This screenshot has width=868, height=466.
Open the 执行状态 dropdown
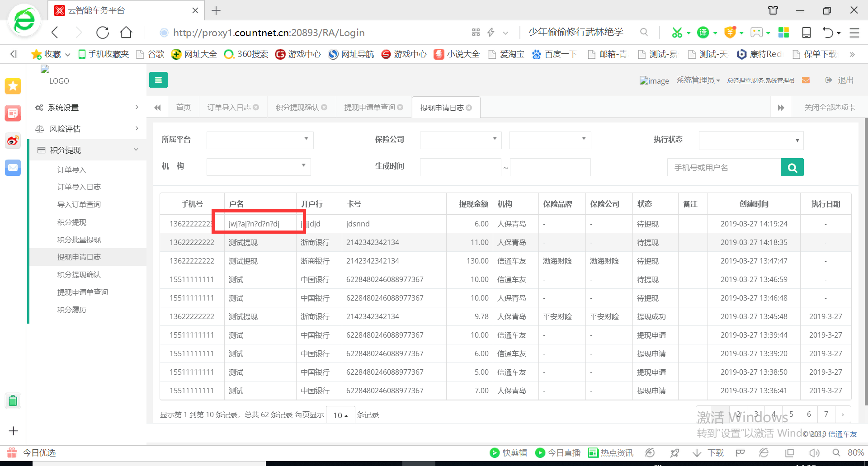pos(750,140)
